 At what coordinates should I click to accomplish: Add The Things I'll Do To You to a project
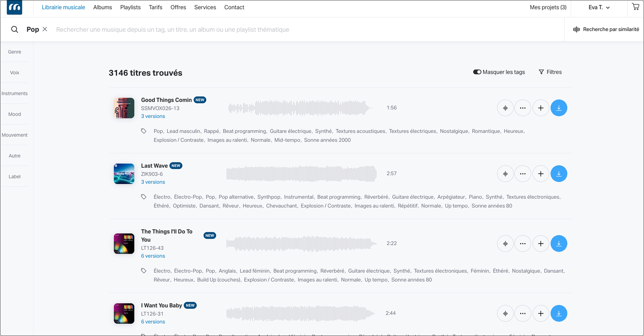point(541,243)
